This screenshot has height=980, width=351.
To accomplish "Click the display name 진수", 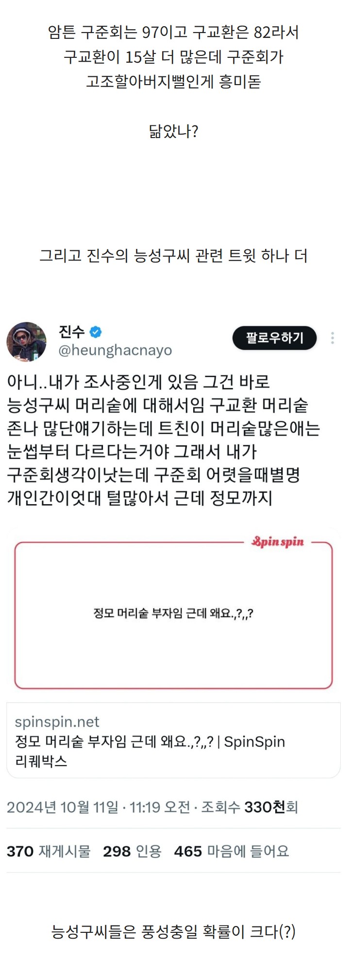I will [x=72, y=332].
